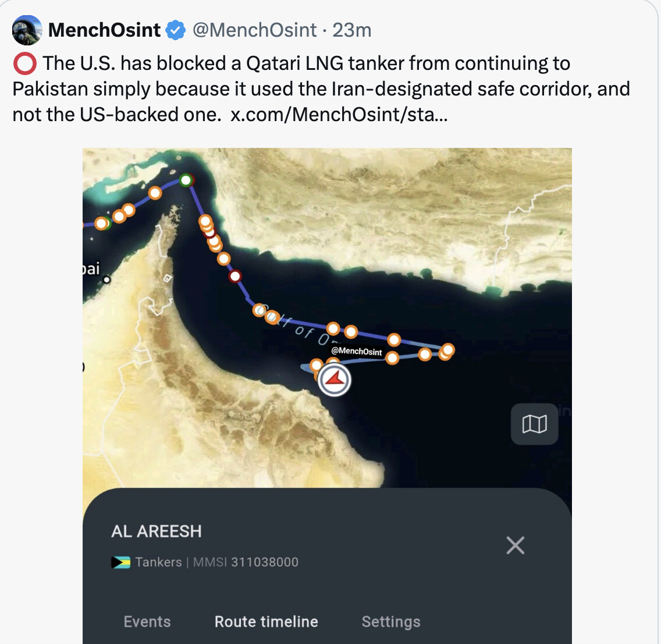Open the Events tab
Screen dimensions: 661x644
pos(147,622)
